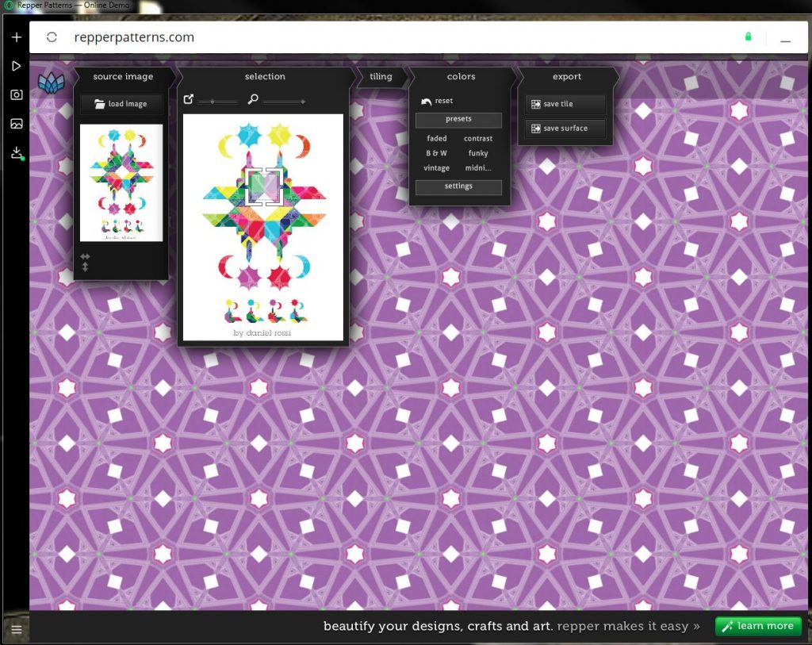Click the play icon in left sidebar
This screenshot has height=645, width=812.
16,66
